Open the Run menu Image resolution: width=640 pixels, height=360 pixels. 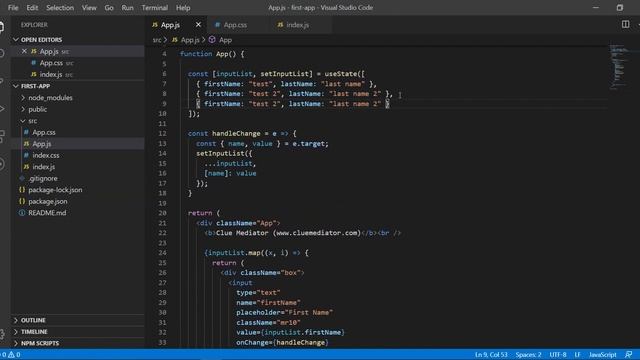(x=127, y=8)
